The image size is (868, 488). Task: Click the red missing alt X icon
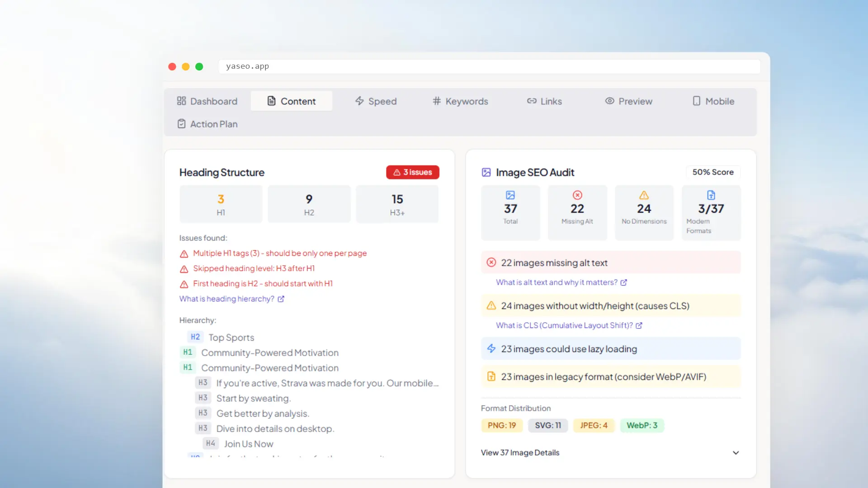pyautogui.click(x=577, y=195)
